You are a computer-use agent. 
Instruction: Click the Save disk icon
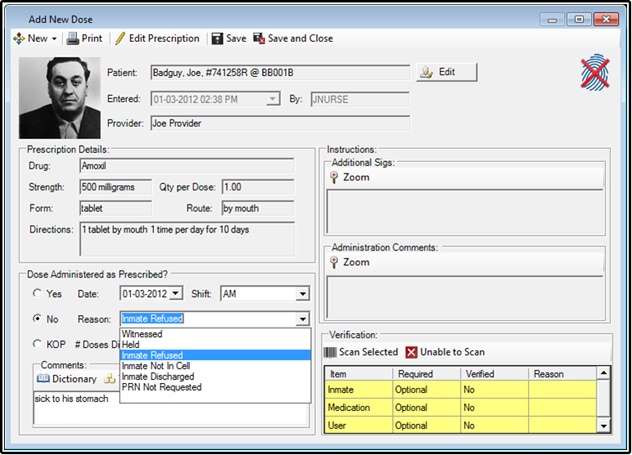218,39
